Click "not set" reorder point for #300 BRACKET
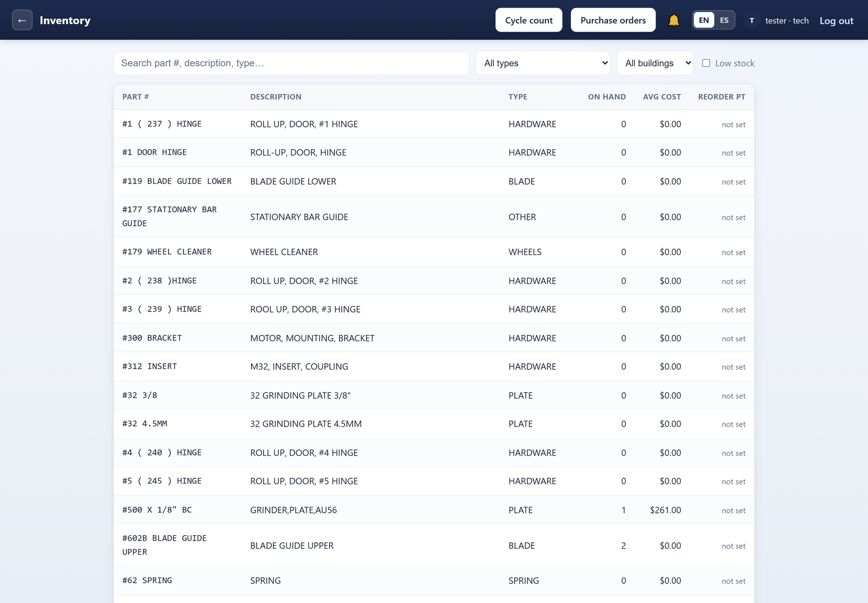 tap(733, 339)
